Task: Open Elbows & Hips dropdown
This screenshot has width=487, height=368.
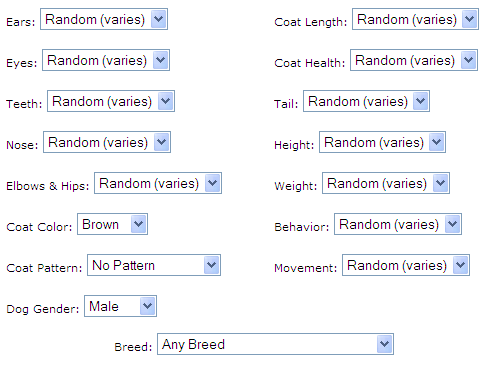Action: tap(158, 183)
